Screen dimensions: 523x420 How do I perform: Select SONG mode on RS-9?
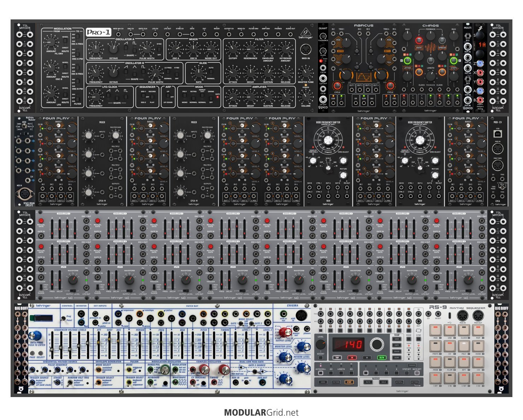coord(323,382)
